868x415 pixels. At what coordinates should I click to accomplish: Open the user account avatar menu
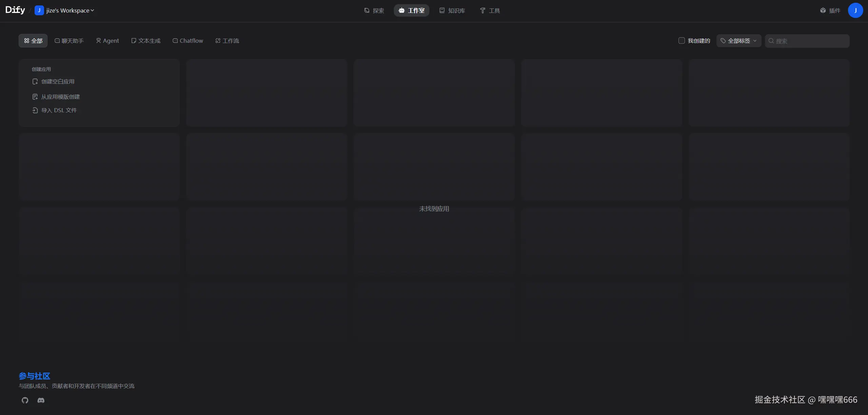tap(855, 11)
